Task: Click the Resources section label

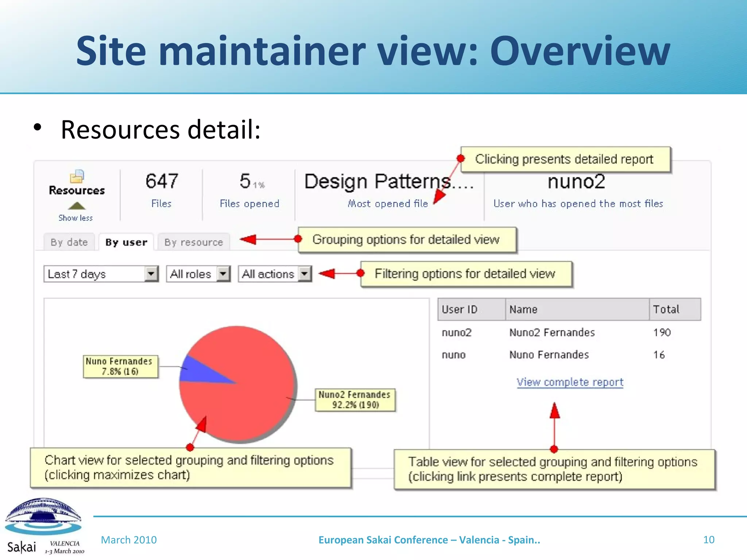Action: [77, 190]
